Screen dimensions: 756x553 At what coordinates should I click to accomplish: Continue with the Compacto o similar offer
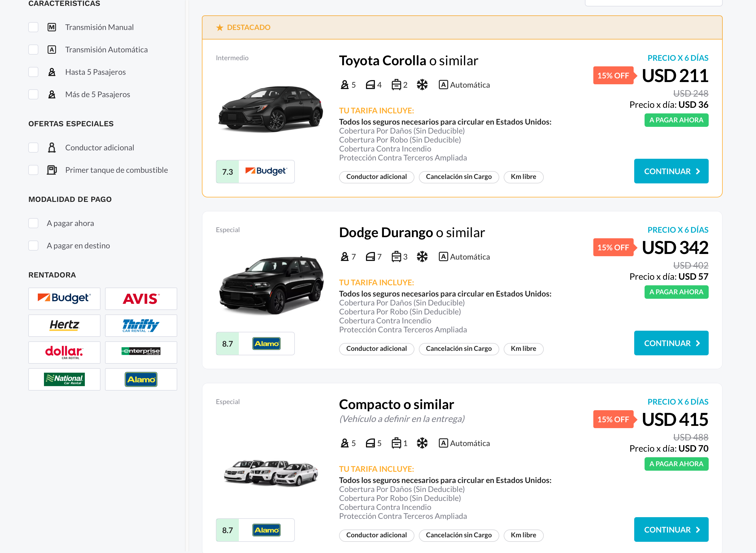(671, 529)
